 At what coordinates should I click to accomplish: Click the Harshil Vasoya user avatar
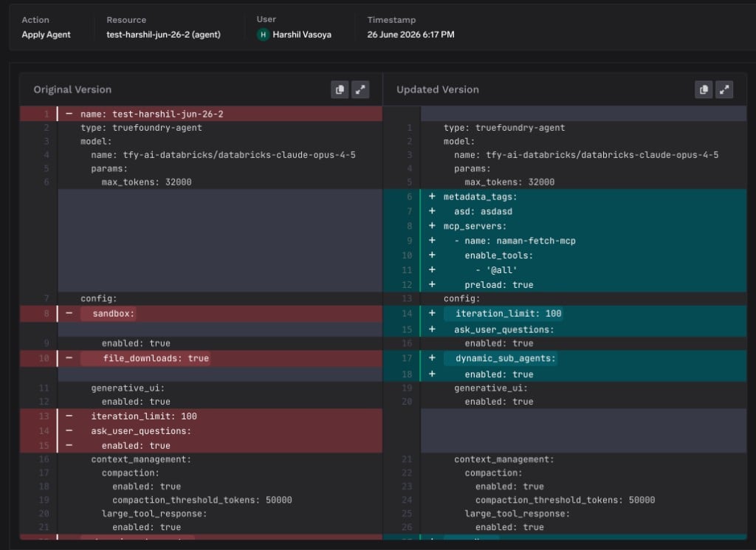(x=263, y=35)
